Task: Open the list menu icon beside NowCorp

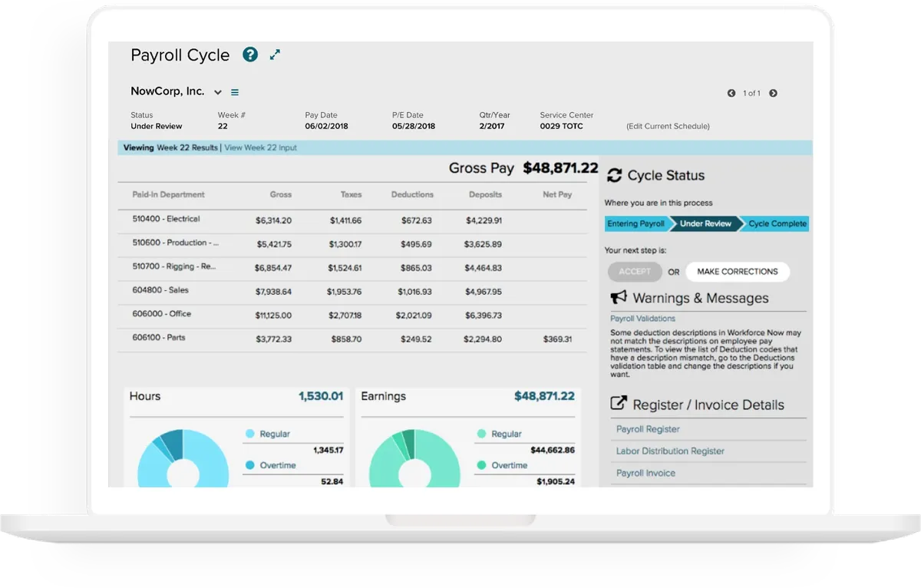Action: coord(235,92)
